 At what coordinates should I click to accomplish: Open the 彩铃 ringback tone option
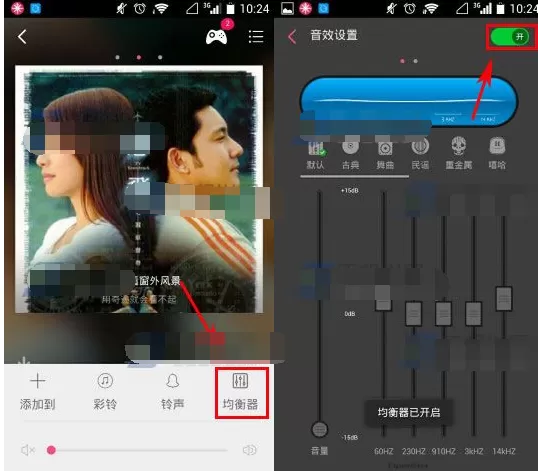pyautogui.click(x=105, y=392)
